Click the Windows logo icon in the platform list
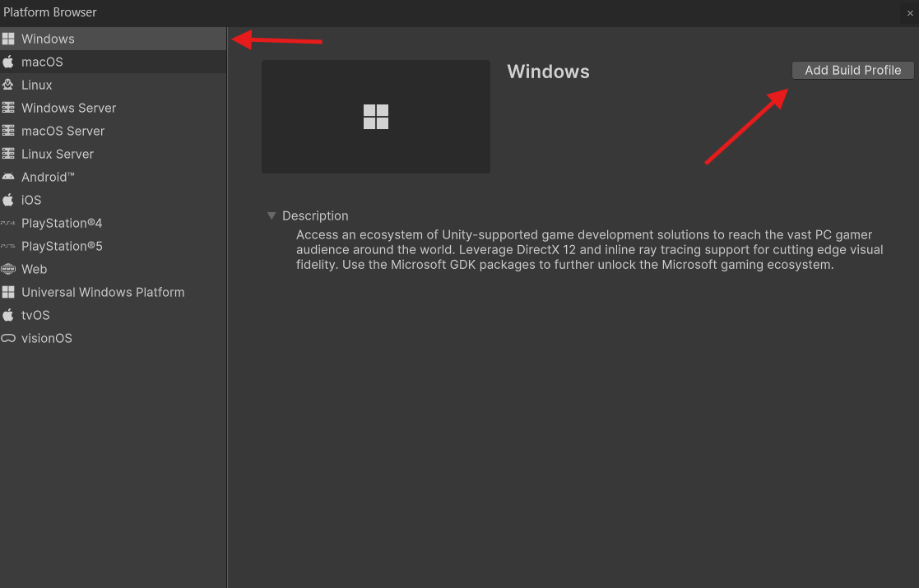 (x=8, y=39)
